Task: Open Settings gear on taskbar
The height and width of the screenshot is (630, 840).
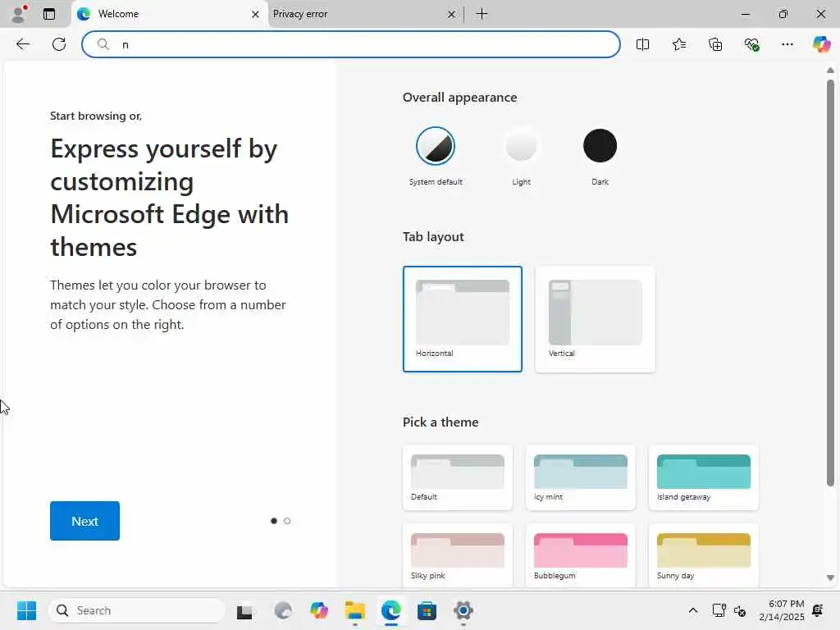Action: tap(463, 610)
